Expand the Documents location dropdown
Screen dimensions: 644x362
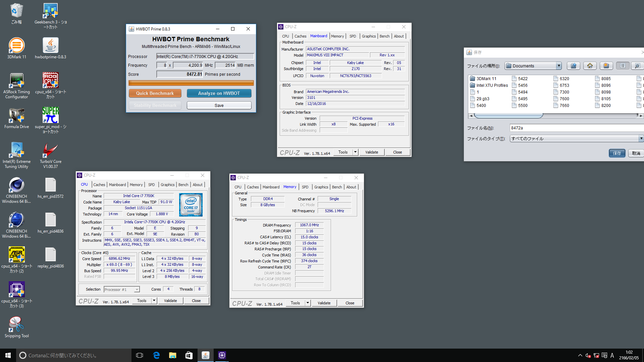(x=559, y=66)
